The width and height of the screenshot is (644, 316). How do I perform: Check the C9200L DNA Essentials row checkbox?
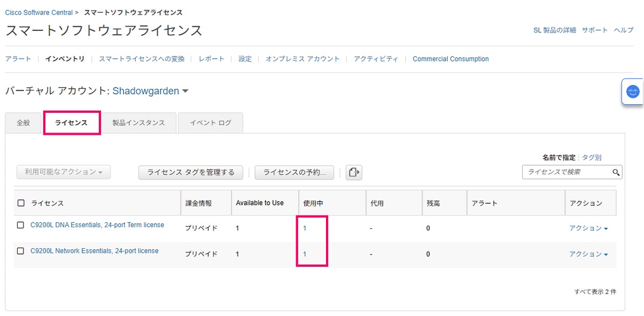tap(21, 225)
